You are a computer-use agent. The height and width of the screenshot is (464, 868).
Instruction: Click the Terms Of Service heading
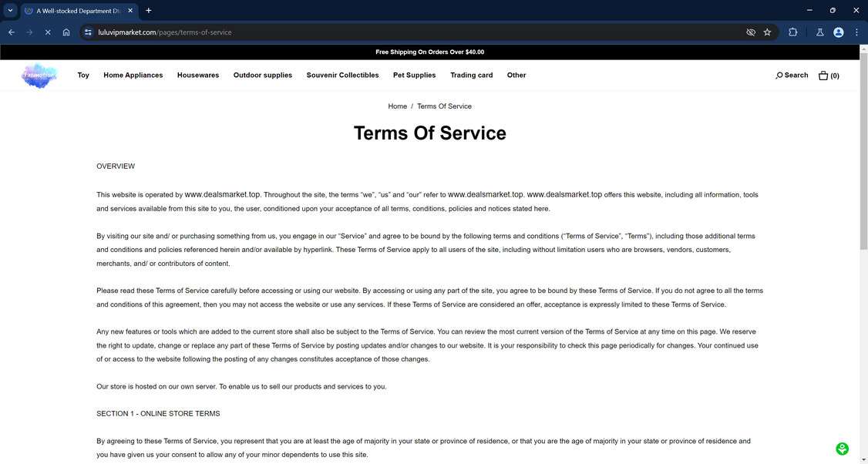pos(429,133)
